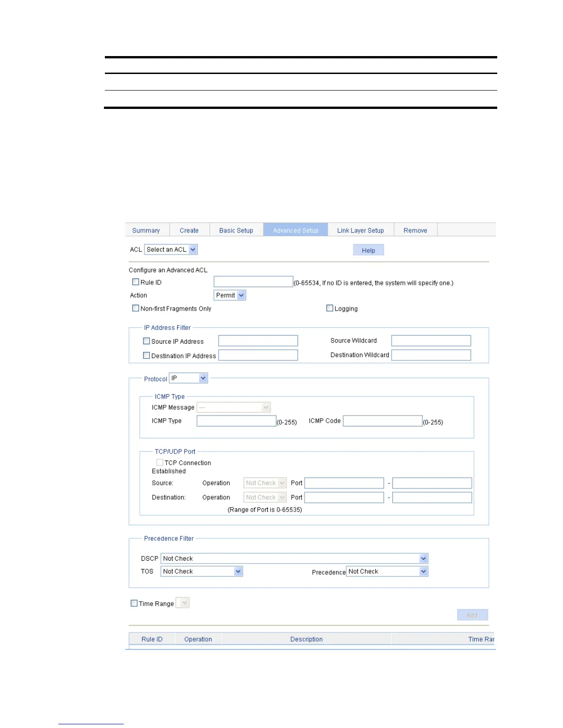This screenshot has height=728, width=563.
Task: Click the Source Wildcard field
Action: point(431,341)
